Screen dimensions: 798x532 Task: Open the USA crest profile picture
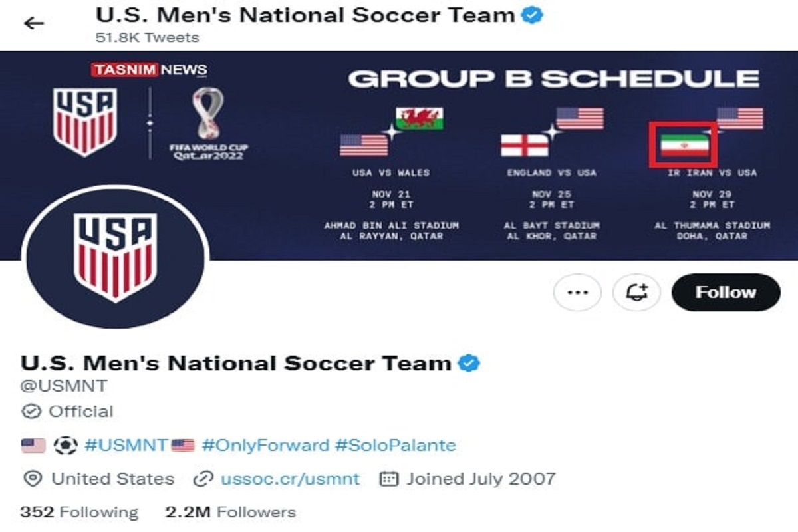[115, 257]
